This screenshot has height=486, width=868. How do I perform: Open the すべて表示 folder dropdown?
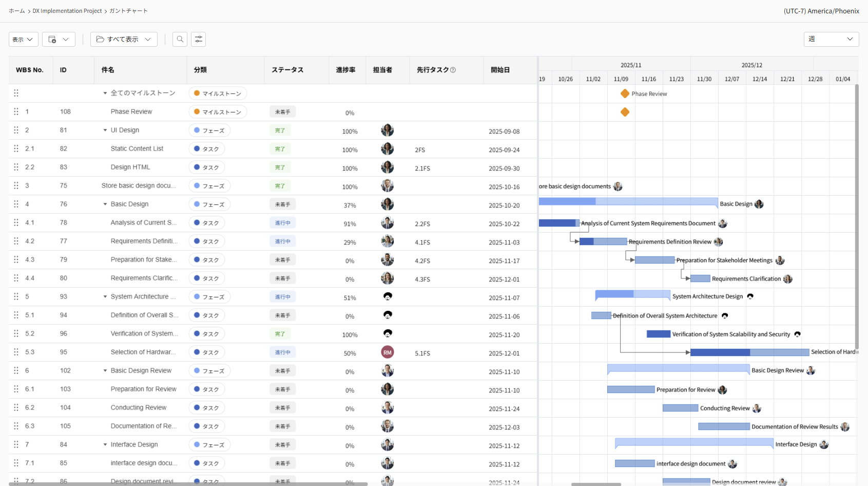click(x=124, y=40)
